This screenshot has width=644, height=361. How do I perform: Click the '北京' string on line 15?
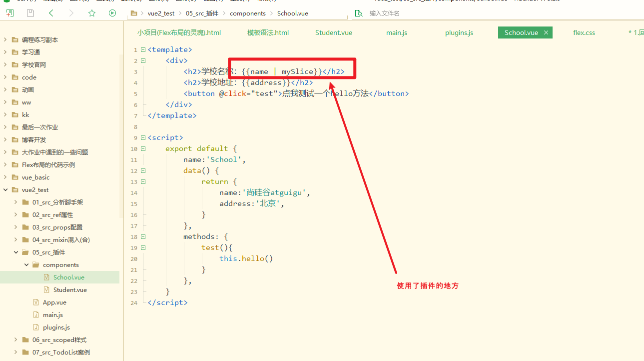(270, 204)
